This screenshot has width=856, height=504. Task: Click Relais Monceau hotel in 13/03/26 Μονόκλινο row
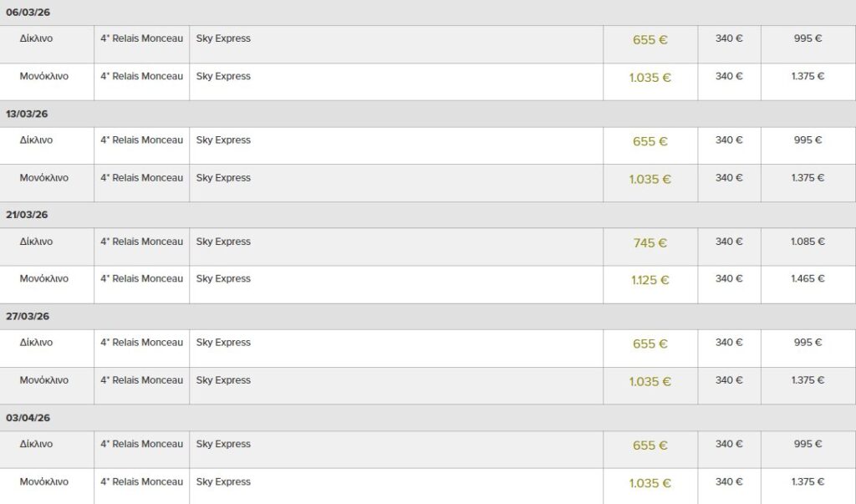tap(141, 177)
